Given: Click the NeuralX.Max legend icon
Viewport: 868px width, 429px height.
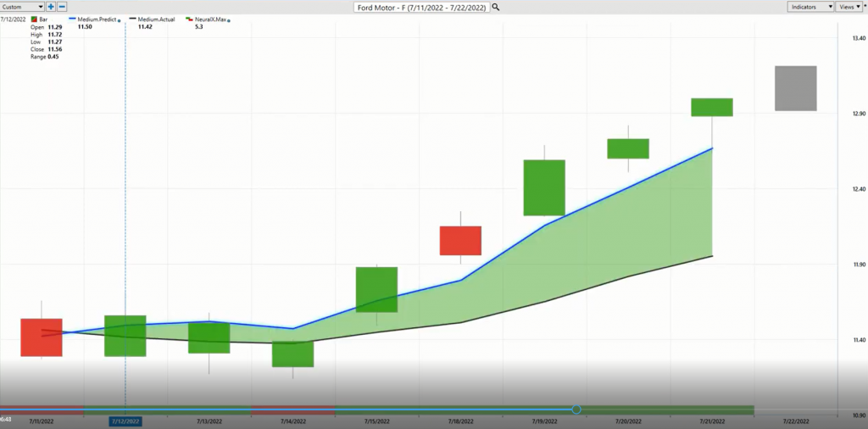Looking at the screenshot, I should coord(189,19).
